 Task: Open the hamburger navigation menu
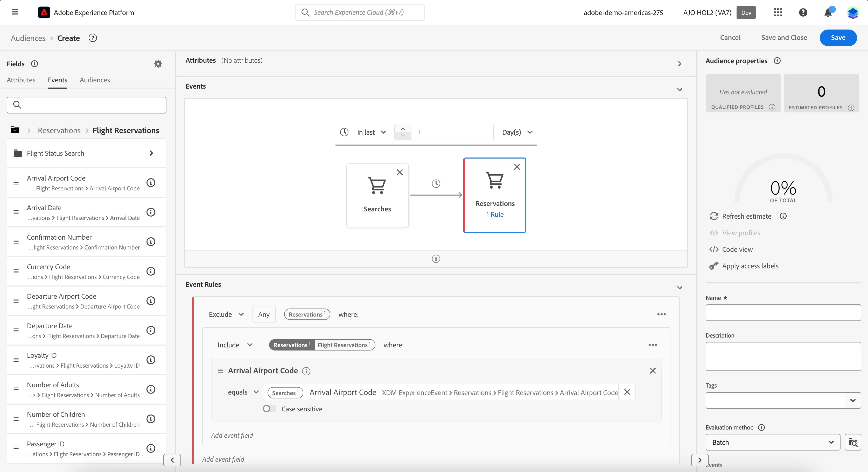[15, 12]
